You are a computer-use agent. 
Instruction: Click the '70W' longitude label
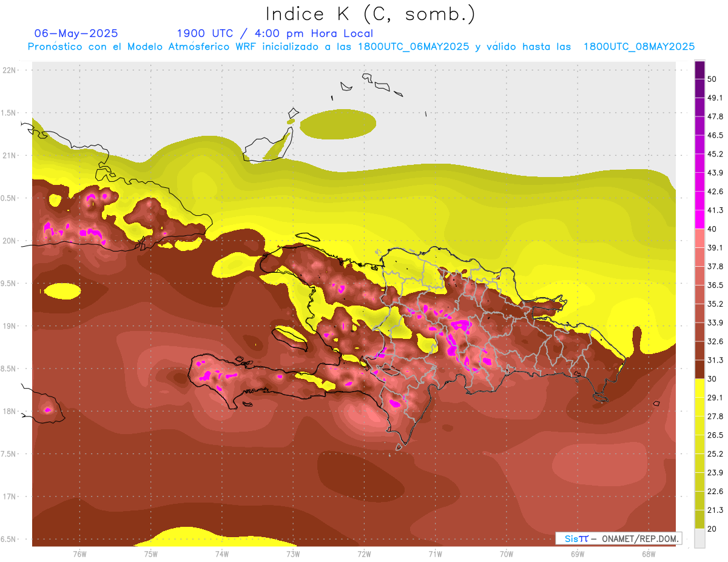507,554
